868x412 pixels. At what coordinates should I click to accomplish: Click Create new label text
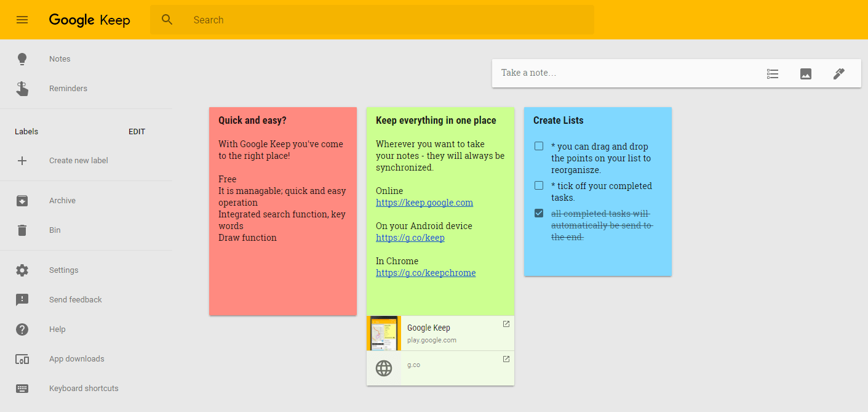(79, 161)
